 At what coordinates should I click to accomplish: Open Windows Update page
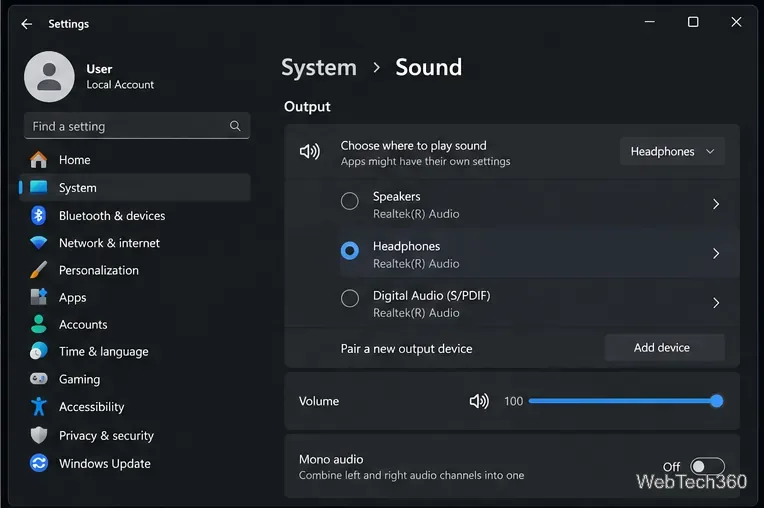(x=135, y=463)
